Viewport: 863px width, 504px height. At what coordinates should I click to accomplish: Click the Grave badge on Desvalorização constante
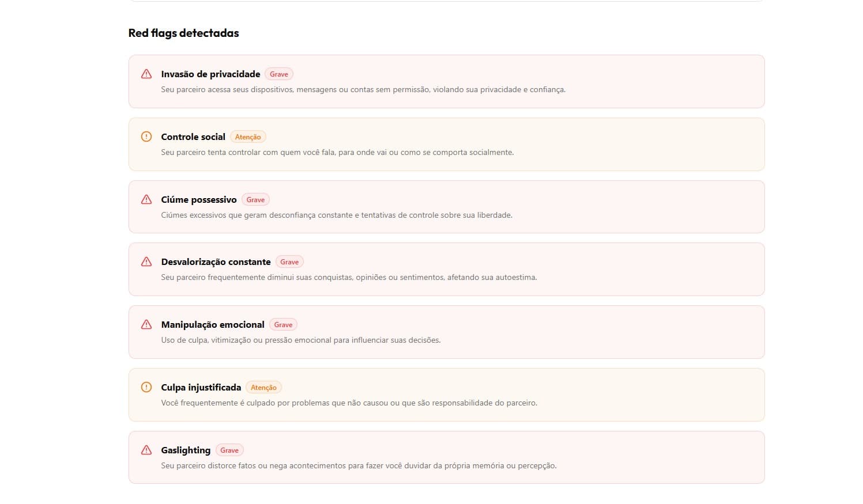point(289,262)
